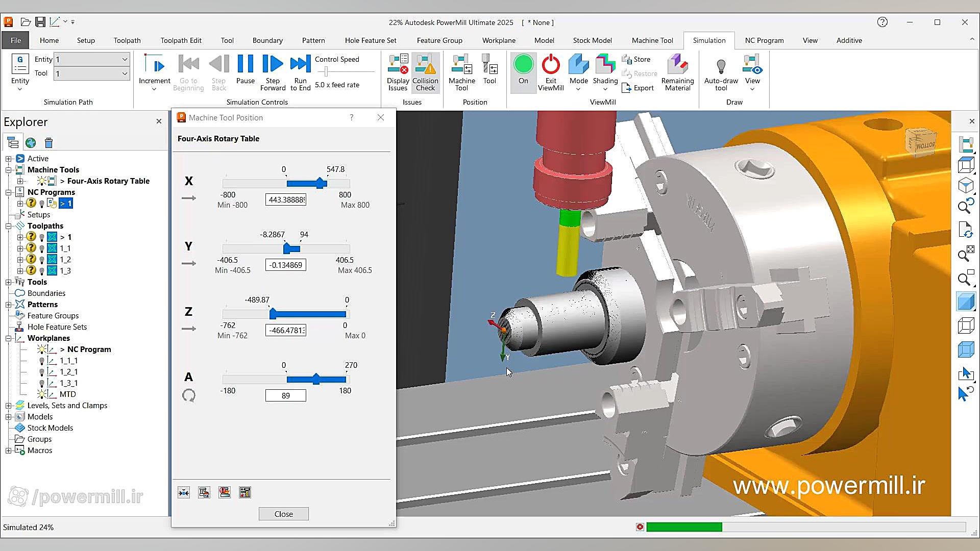Click the X axis arrow button
The width and height of the screenshot is (980, 551).
[189, 198]
